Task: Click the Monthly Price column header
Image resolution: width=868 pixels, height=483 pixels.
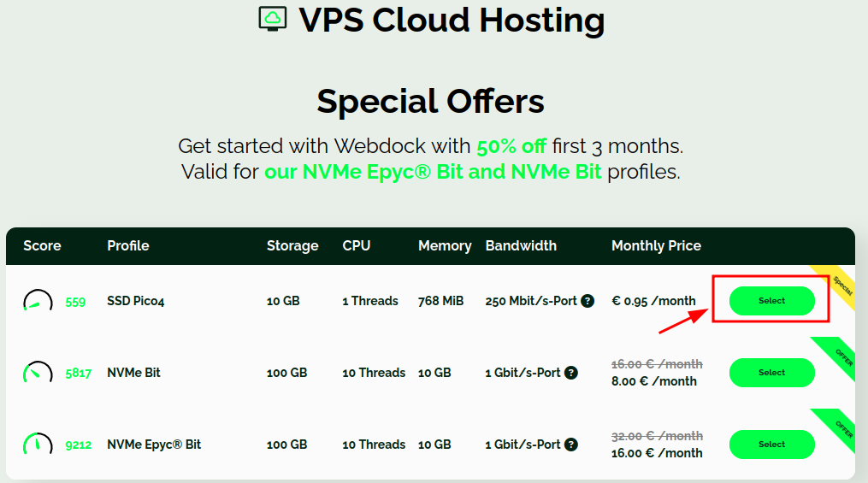Action: pos(656,246)
